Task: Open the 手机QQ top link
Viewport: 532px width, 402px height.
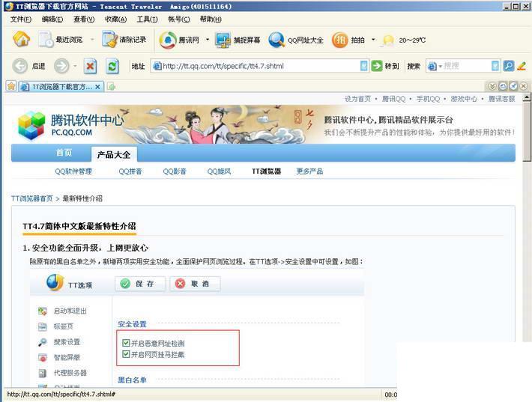Action: tap(428, 99)
